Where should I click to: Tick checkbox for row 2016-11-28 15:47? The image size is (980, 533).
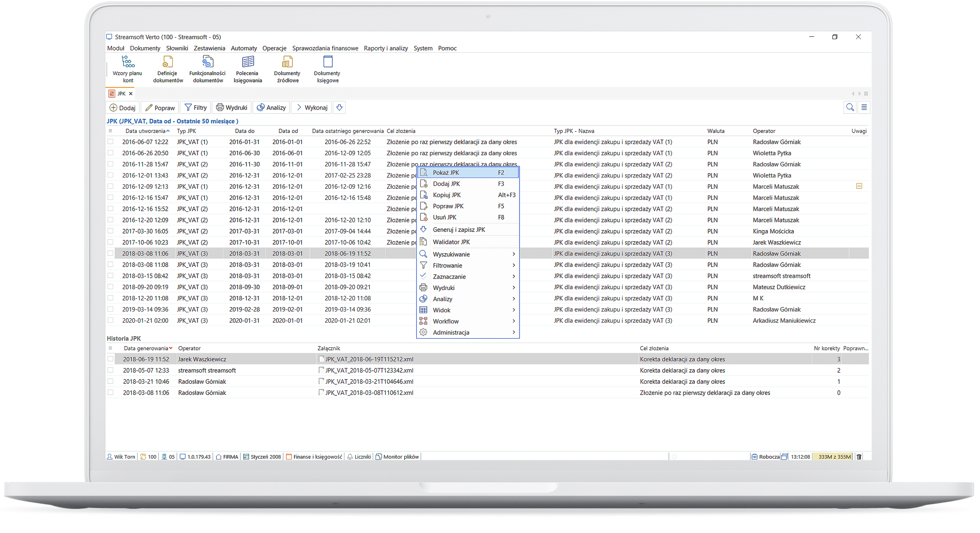(x=110, y=164)
